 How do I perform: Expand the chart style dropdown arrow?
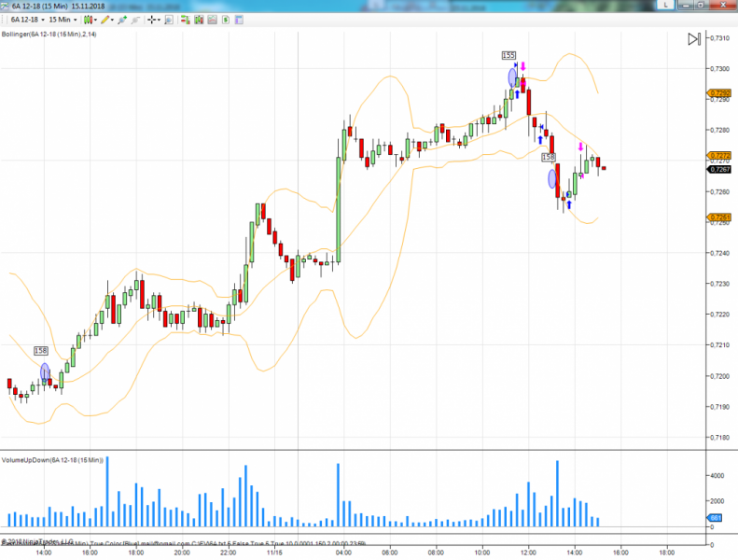click(x=95, y=20)
